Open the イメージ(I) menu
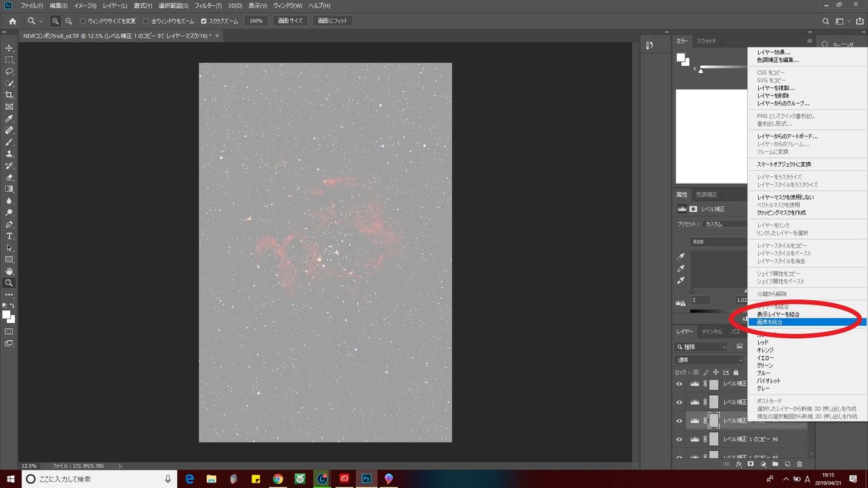Screen dimensions: 868x488 (85, 5)
